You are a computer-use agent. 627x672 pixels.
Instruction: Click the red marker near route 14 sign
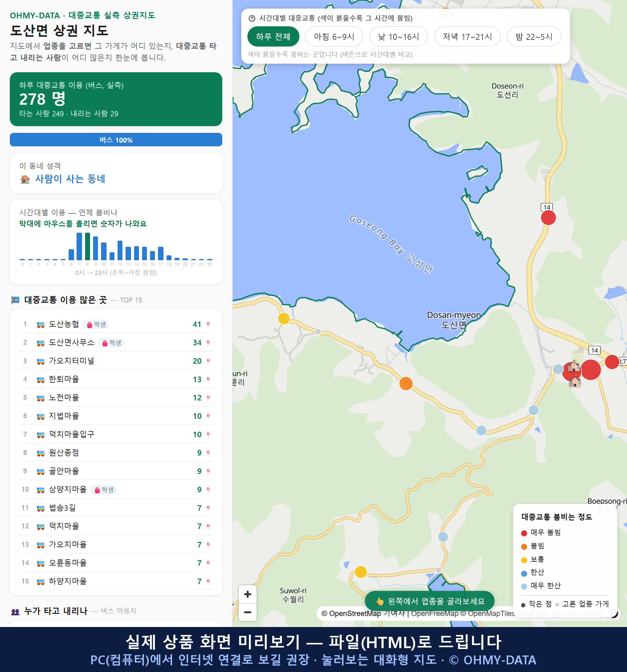[548, 218]
